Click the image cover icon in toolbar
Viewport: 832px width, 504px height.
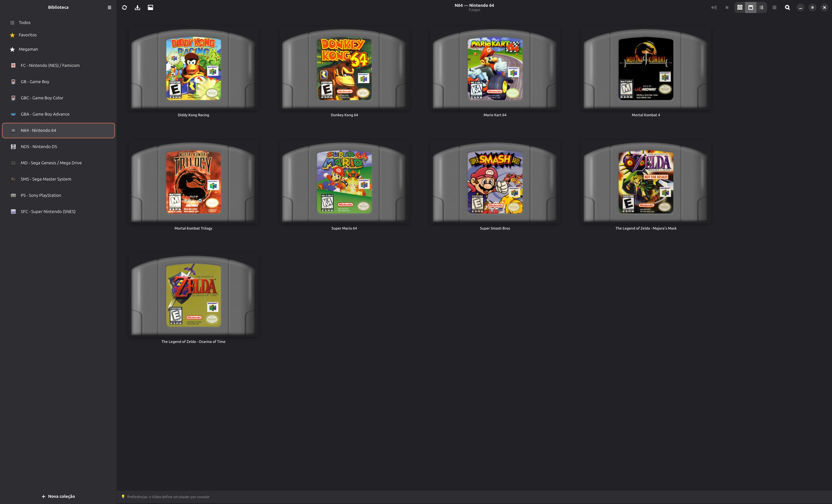pyautogui.click(x=150, y=7)
